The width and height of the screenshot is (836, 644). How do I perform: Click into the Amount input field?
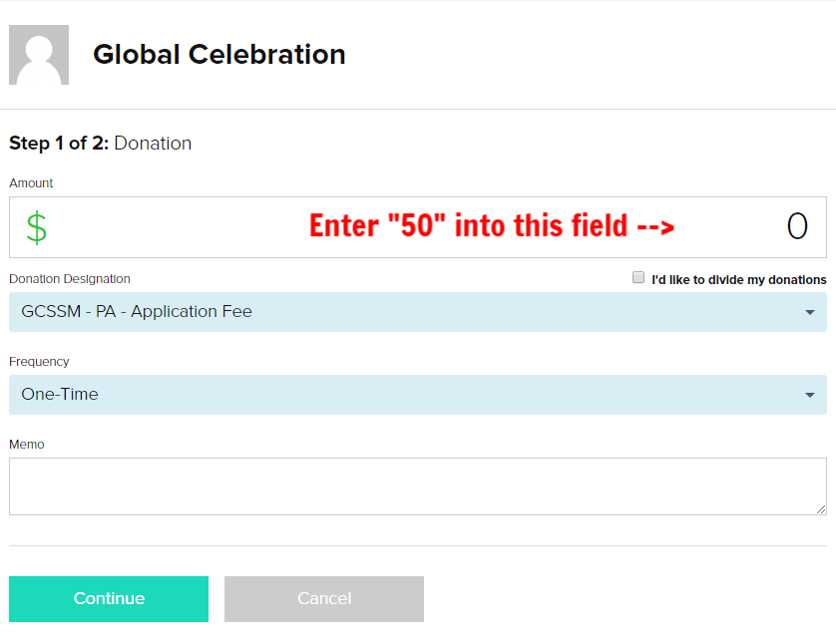tap(418, 227)
